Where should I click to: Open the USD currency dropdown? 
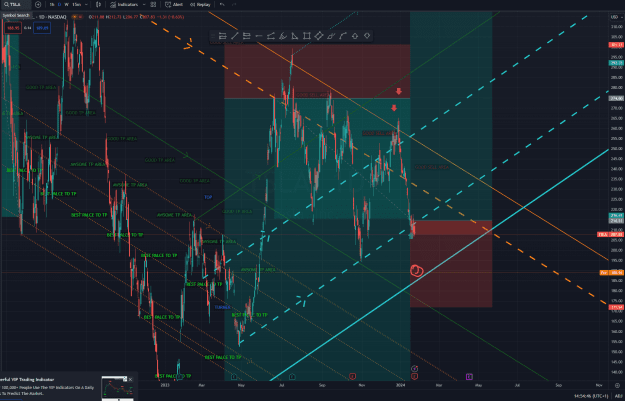pyautogui.click(x=616, y=17)
